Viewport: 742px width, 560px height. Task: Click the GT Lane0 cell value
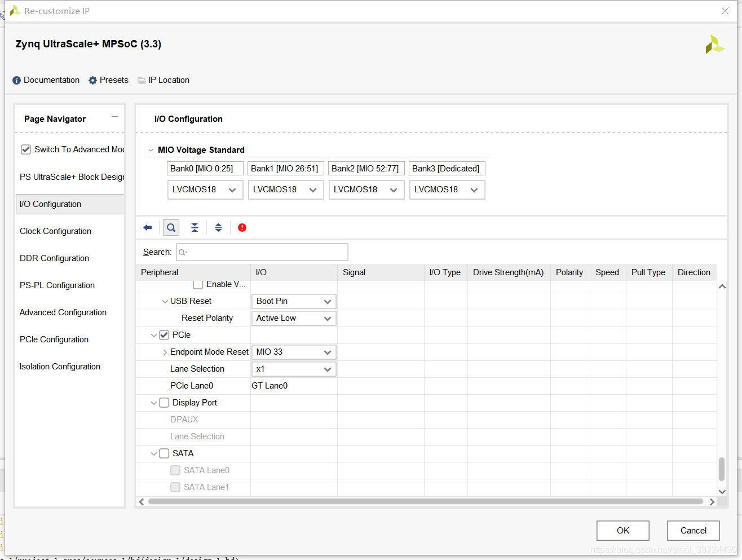point(270,386)
